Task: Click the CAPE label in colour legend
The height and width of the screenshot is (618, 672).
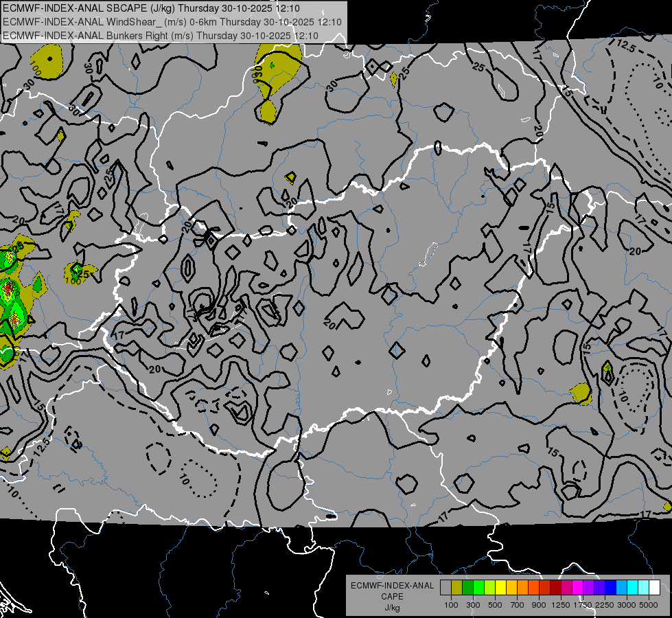Action: [392, 597]
